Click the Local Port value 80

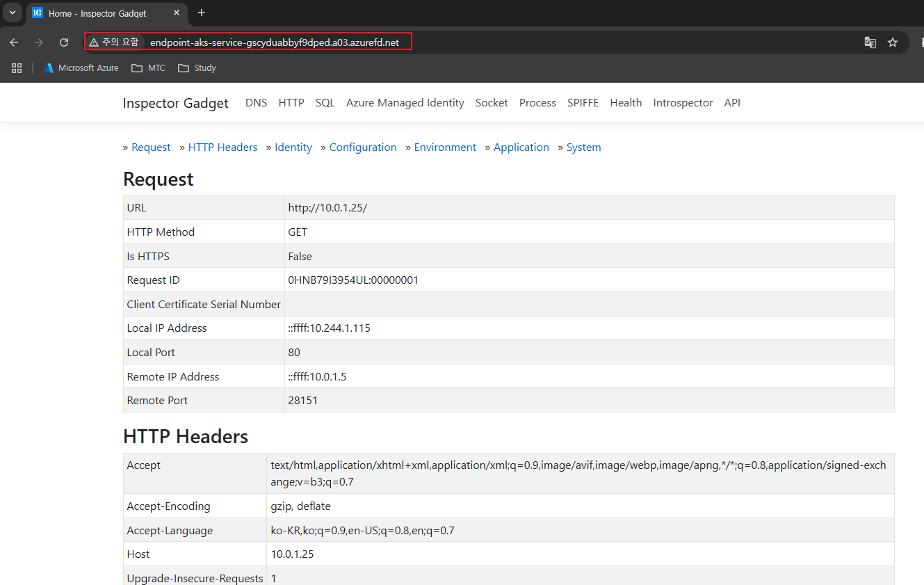(294, 353)
